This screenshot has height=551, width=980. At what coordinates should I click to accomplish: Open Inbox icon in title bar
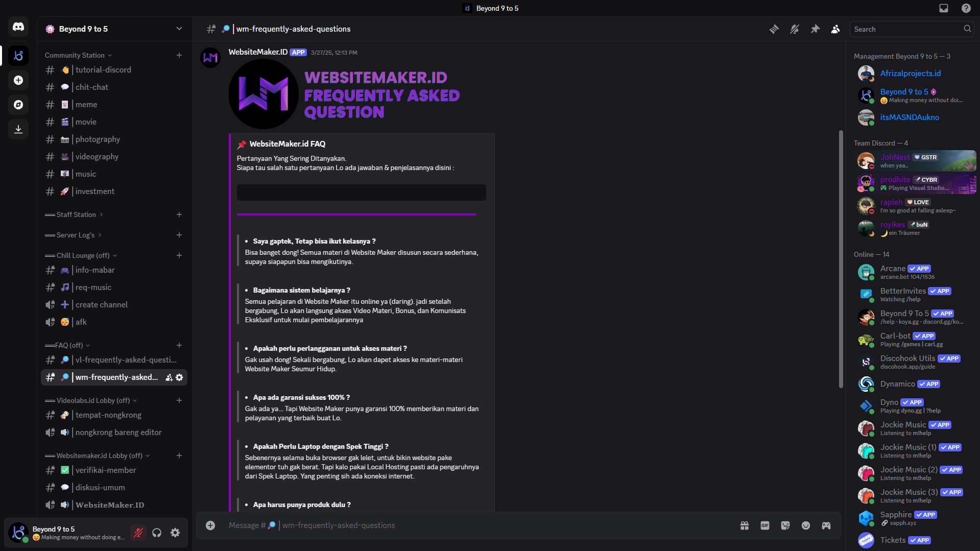(944, 8)
